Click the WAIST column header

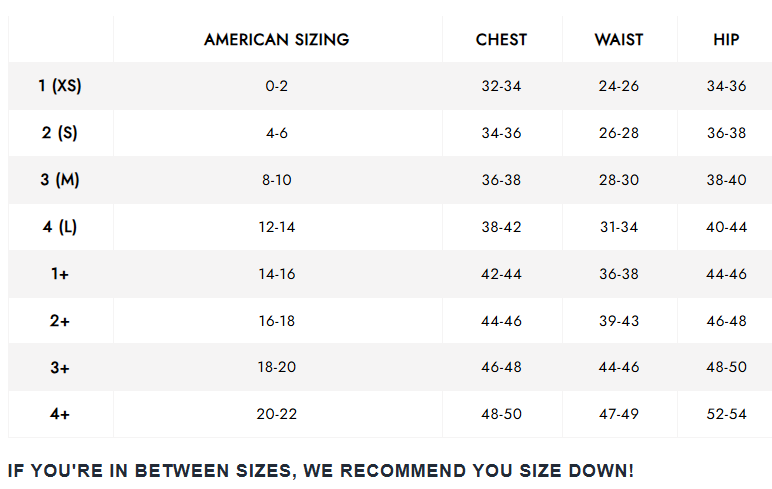pos(619,39)
